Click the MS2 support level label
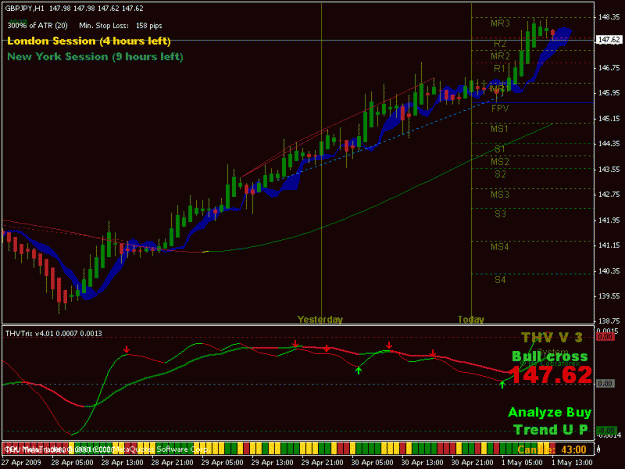The image size is (625, 469). coord(500,161)
